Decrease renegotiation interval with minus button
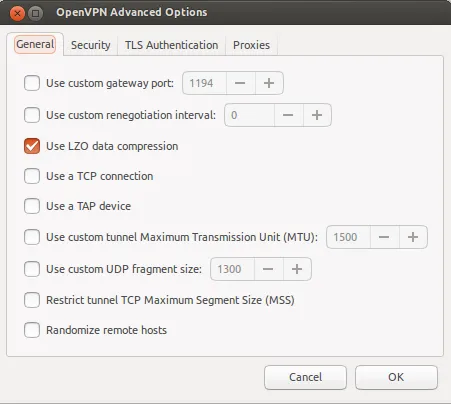Viewport: 451px width, 404px height. pos(289,115)
